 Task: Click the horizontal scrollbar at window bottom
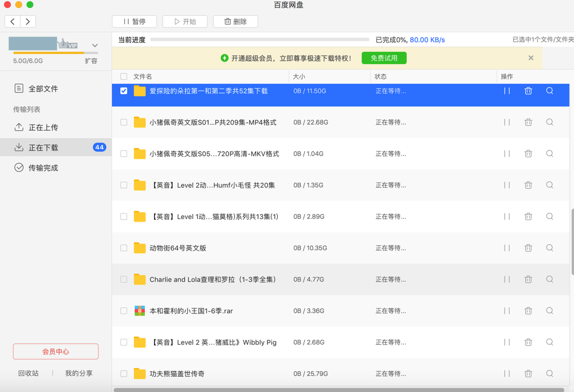coord(338,390)
